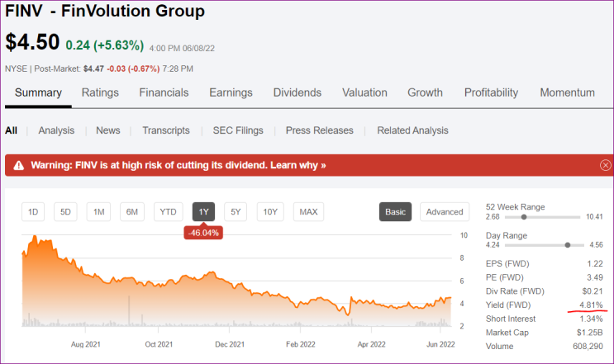Open Transcripts filter
This screenshot has width=614, height=364.
pyautogui.click(x=166, y=130)
